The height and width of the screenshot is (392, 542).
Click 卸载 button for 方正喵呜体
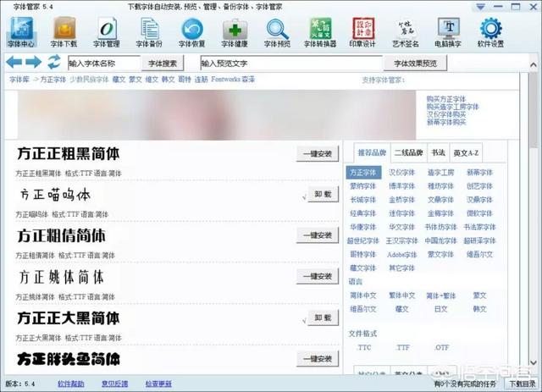click(322, 194)
